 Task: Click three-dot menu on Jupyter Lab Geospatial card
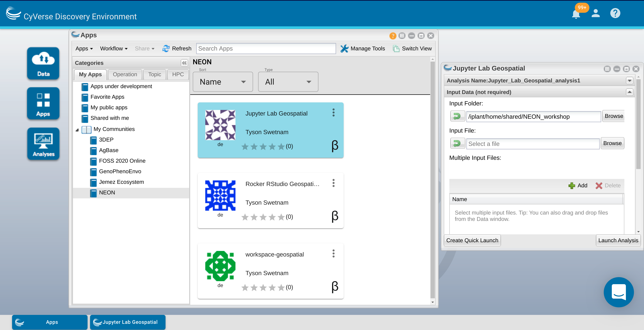(333, 113)
